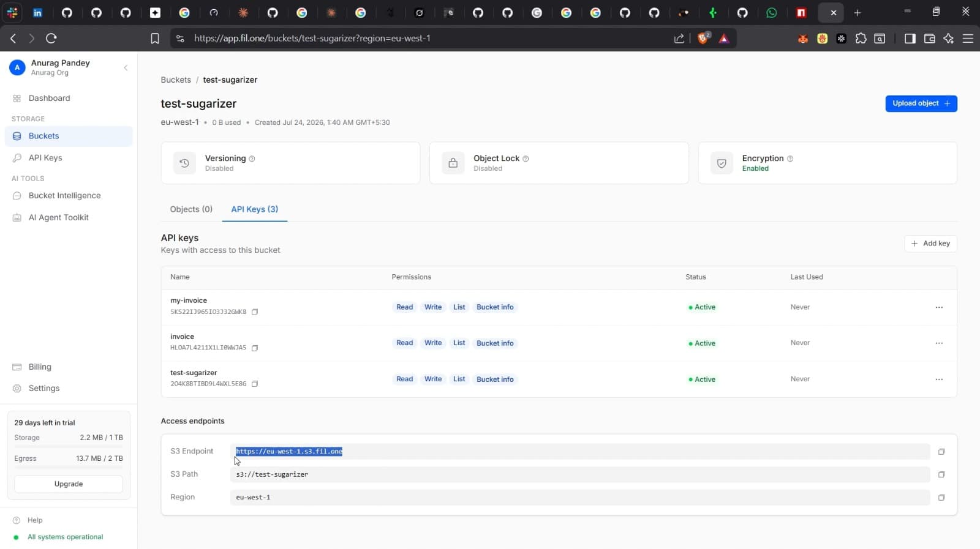Viewport: 980px width, 549px height.
Task: Open Buckets in the sidebar
Action: click(x=69, y=136)
